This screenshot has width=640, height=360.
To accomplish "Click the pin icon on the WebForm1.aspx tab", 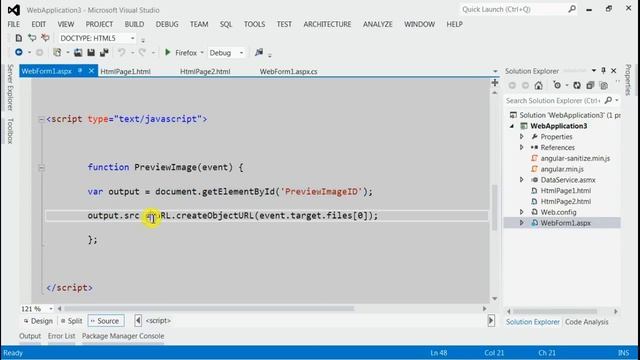I will (x=80, y=71).
